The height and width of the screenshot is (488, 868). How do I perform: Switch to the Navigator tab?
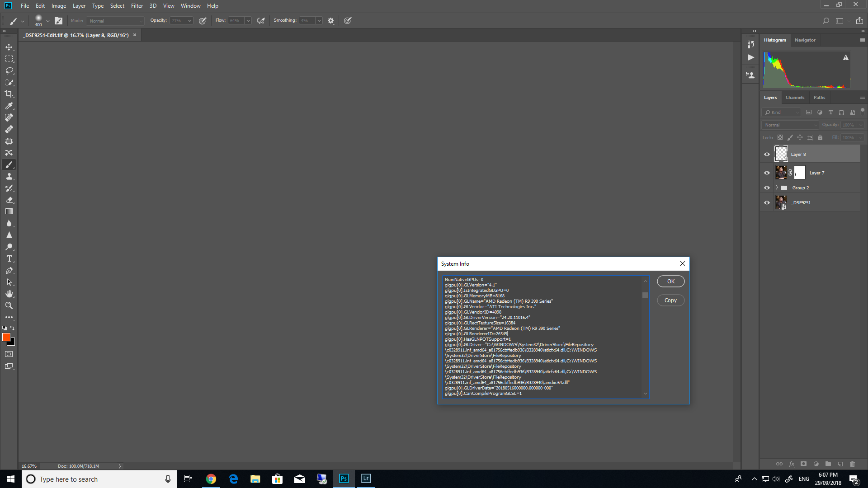point(805,40)
